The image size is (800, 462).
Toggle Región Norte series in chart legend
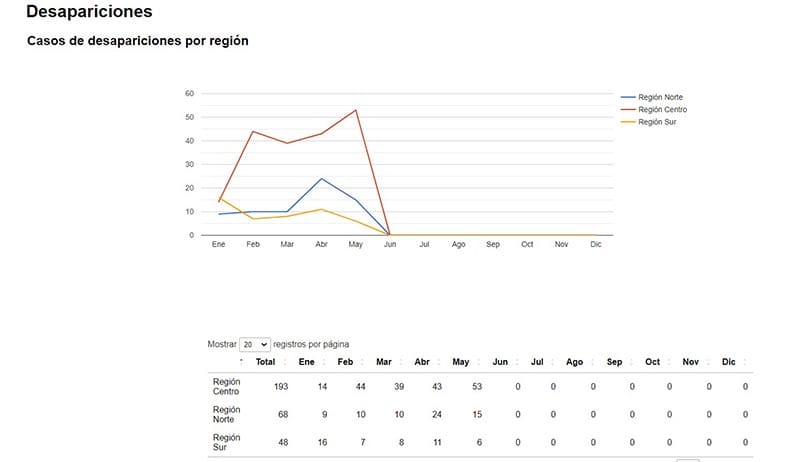[661, 97]
